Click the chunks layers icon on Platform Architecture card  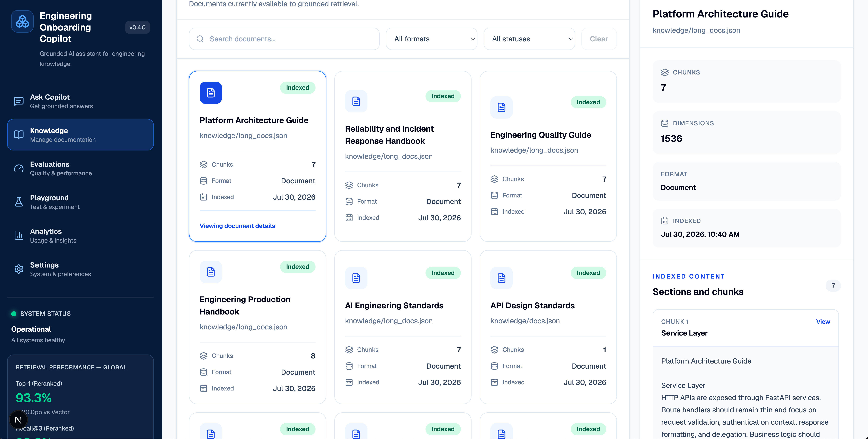point(204,164)
